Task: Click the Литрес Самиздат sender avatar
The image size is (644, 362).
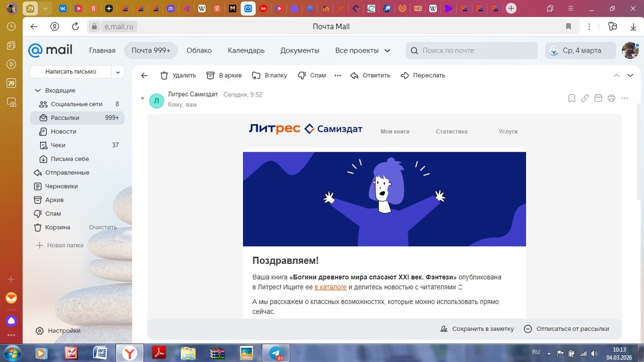Action: 156,100
